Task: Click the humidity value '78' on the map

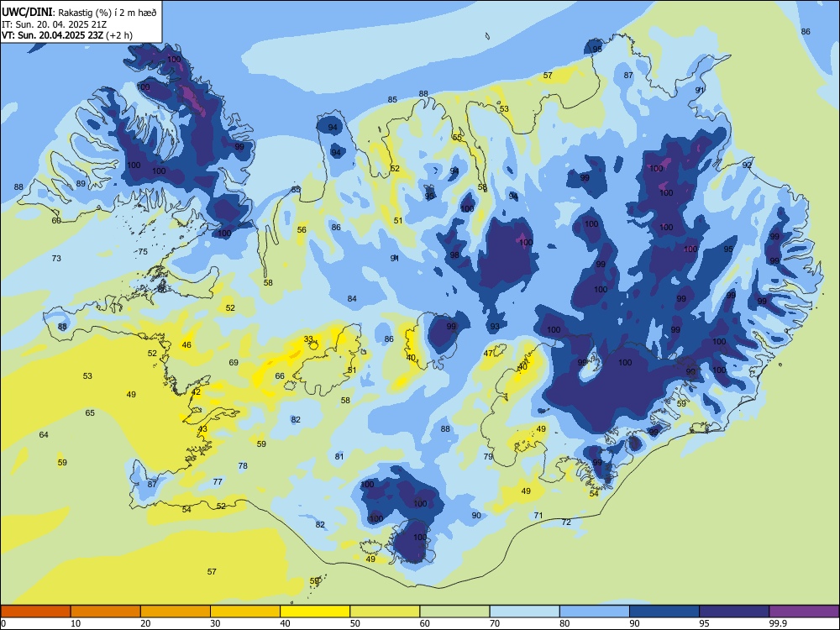Action: [x=243, y=466]
